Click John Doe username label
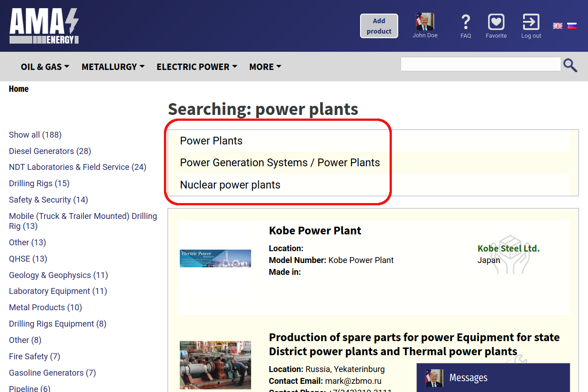Screen dimensions: 588x392 click(x=425, y=35)
